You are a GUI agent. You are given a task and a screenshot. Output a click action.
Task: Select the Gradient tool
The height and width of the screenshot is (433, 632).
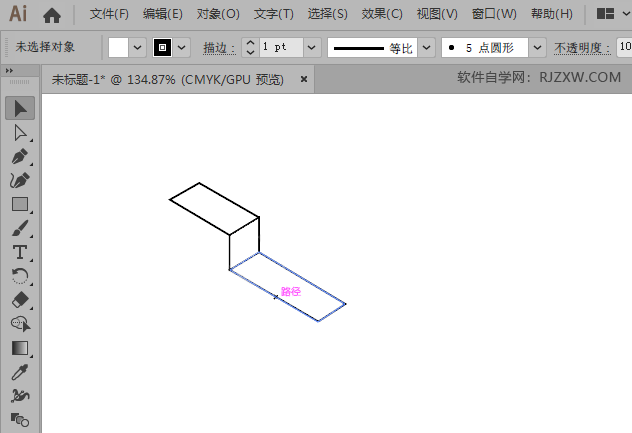20,348
